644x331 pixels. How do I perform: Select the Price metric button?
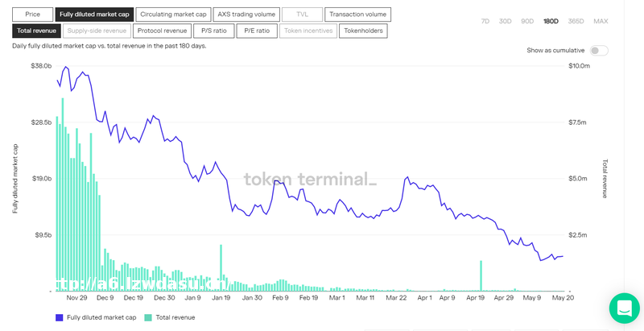point(32,14)
